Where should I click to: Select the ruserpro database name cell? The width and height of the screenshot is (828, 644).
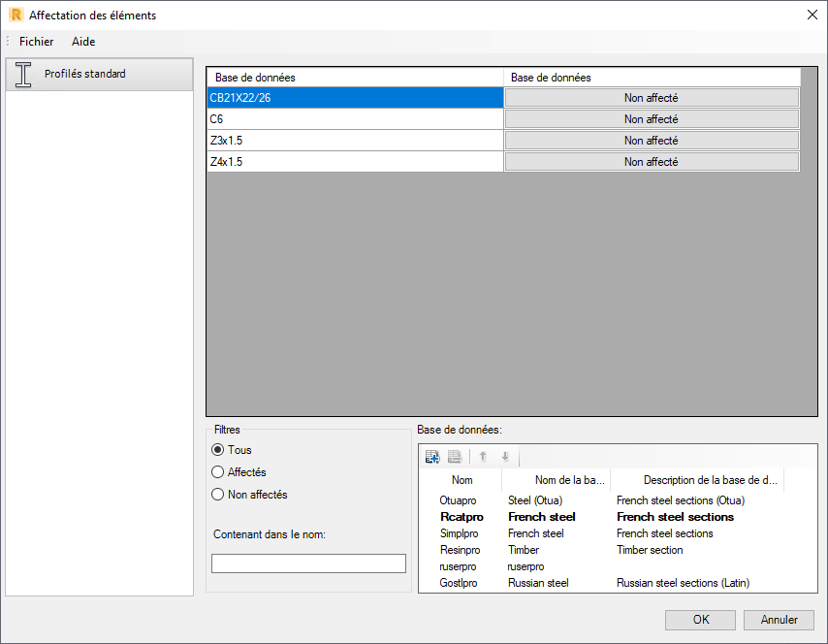click(x=458, y=566)
